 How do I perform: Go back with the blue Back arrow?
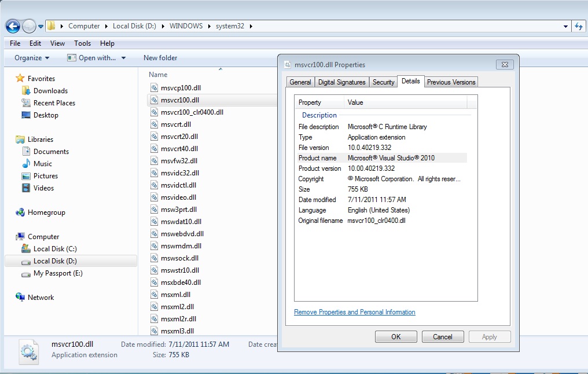13,26
